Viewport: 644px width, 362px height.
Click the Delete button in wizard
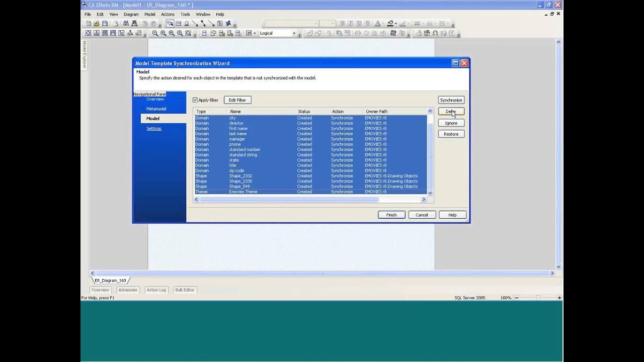[451, 112]
